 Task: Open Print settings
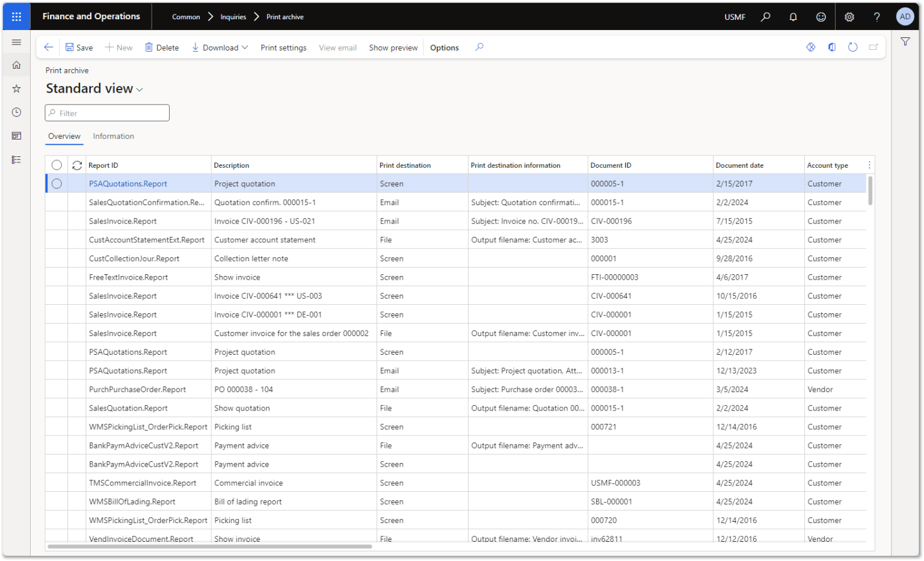pyautogui.click(x=283, y=48)
